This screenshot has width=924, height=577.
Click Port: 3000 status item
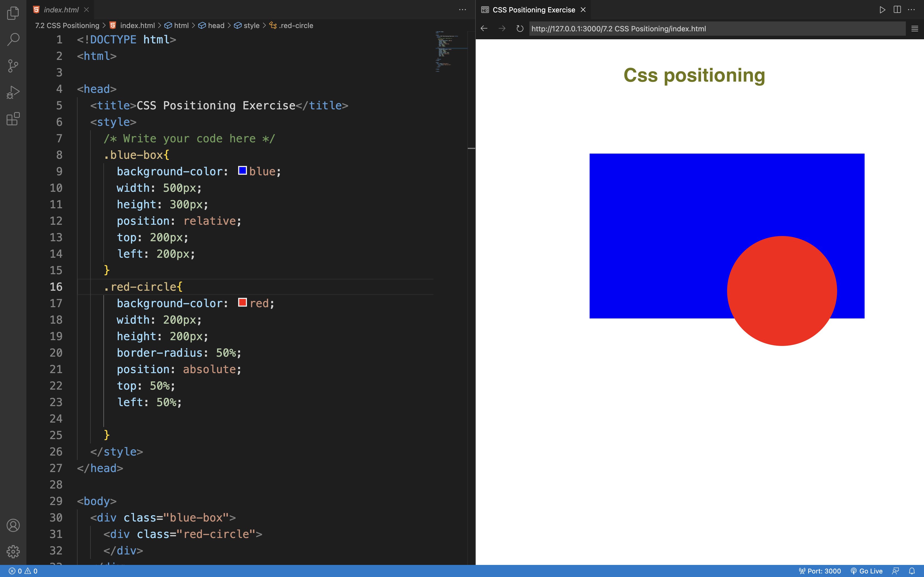[820, 571]
